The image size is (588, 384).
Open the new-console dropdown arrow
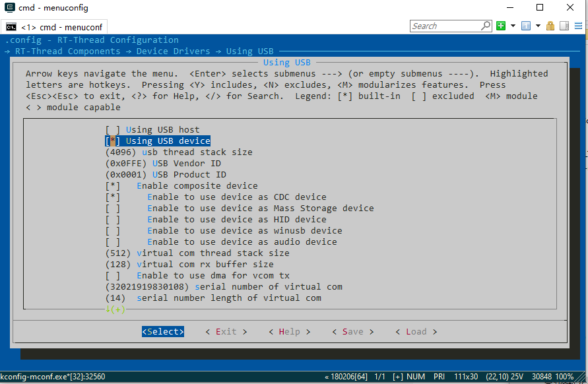pos(513,26)
